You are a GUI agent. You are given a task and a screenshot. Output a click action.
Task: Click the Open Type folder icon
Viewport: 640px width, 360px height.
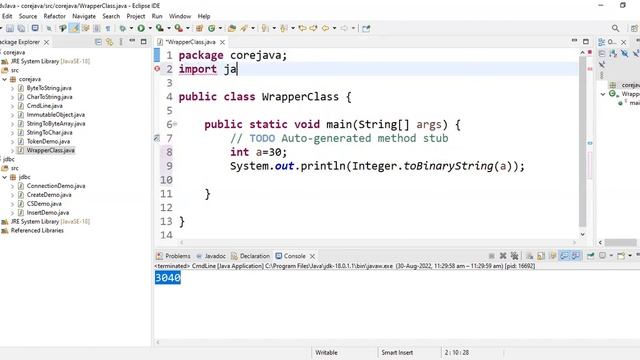tap(232, 28)
